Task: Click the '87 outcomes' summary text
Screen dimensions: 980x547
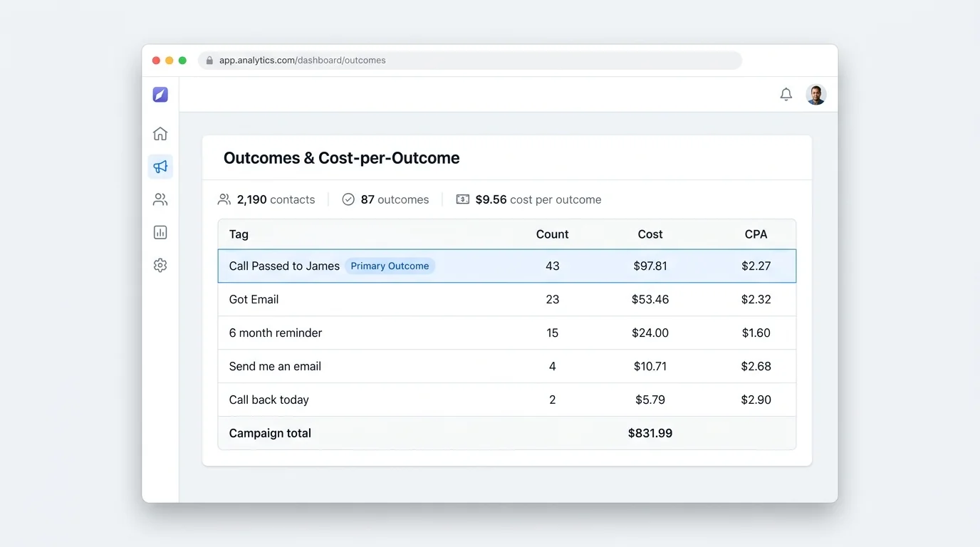Action: [x=395, y=199]
